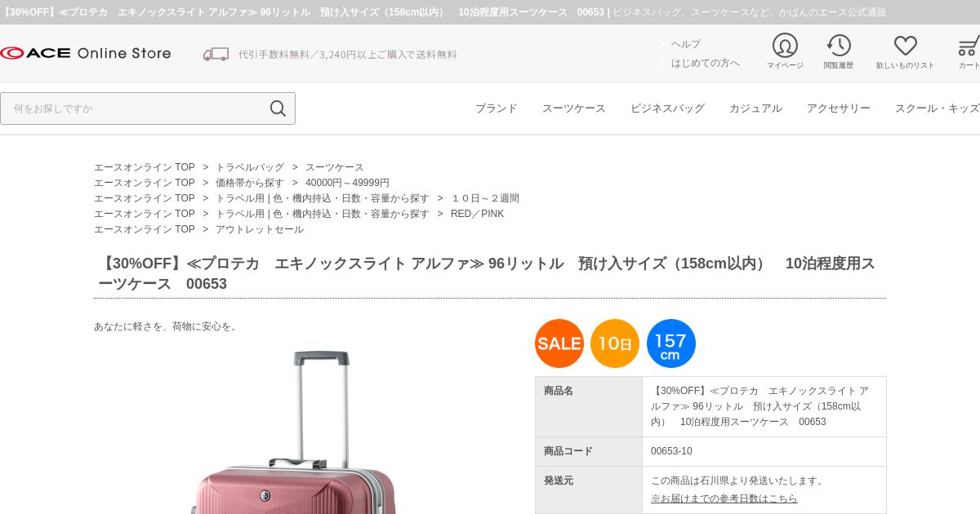Click the yellow 10日 badge
Screen dimensions: 980x514
615,343
